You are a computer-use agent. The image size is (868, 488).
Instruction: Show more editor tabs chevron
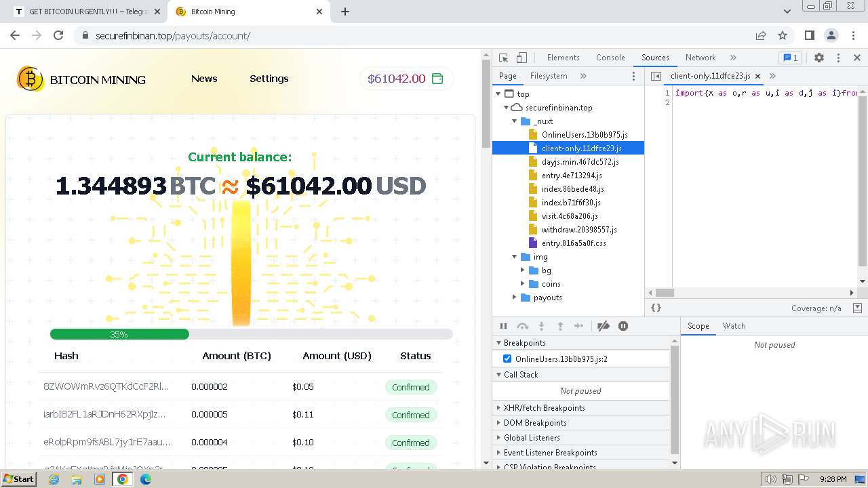coord(772,76)
